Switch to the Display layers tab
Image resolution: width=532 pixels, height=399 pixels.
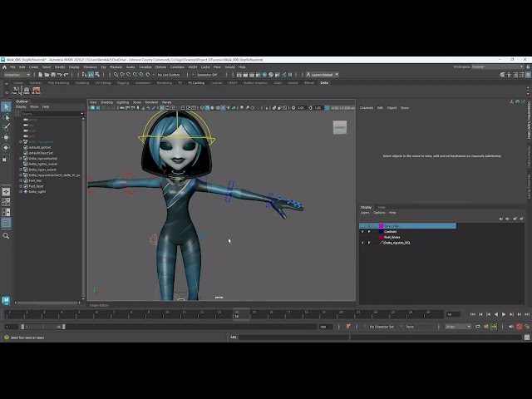pyautogui.click(x=366, y=207)
